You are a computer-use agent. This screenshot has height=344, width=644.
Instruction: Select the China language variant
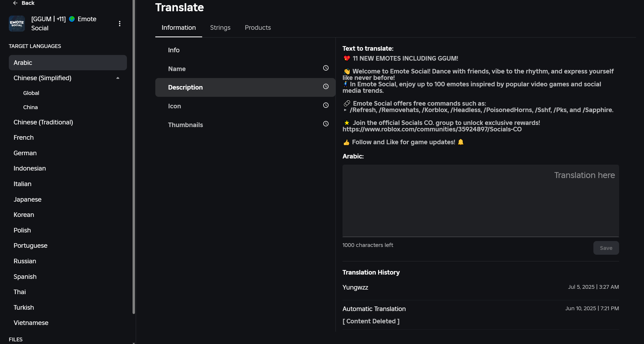(x=30, y=107)
